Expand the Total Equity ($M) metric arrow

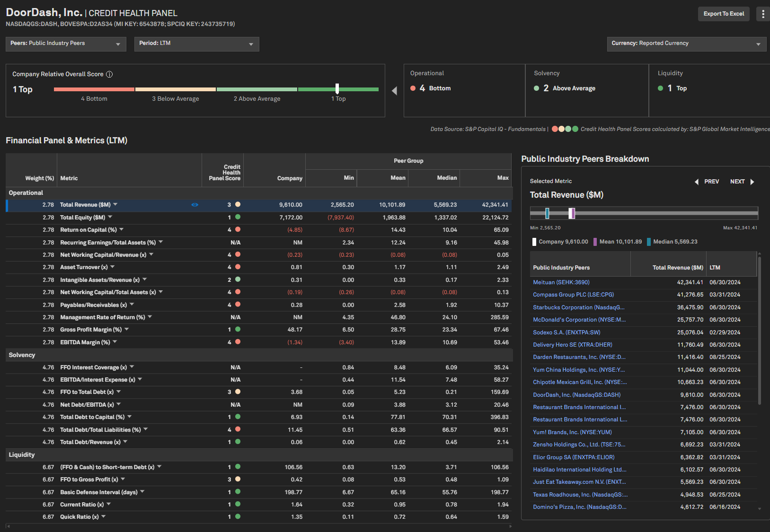(110, 217)
